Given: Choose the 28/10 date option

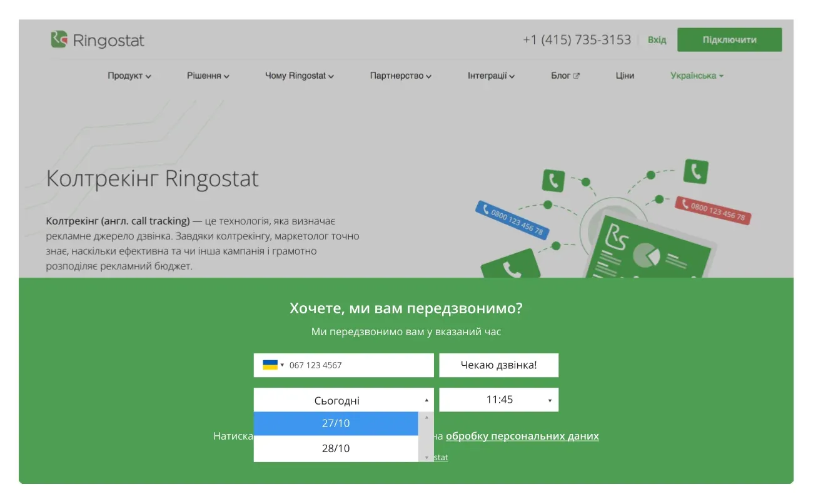Looking at the screenshot, I should pyautogui.click(x=336, y=448).
